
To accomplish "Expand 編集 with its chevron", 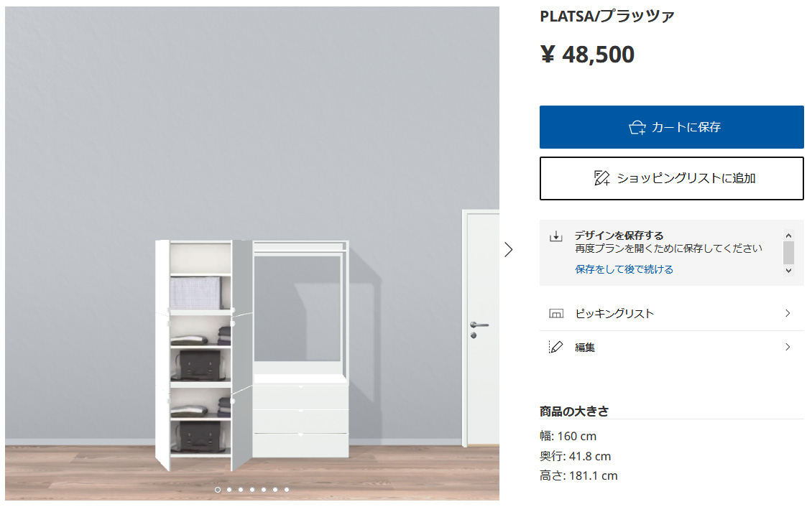I will (x=788, y=347).
